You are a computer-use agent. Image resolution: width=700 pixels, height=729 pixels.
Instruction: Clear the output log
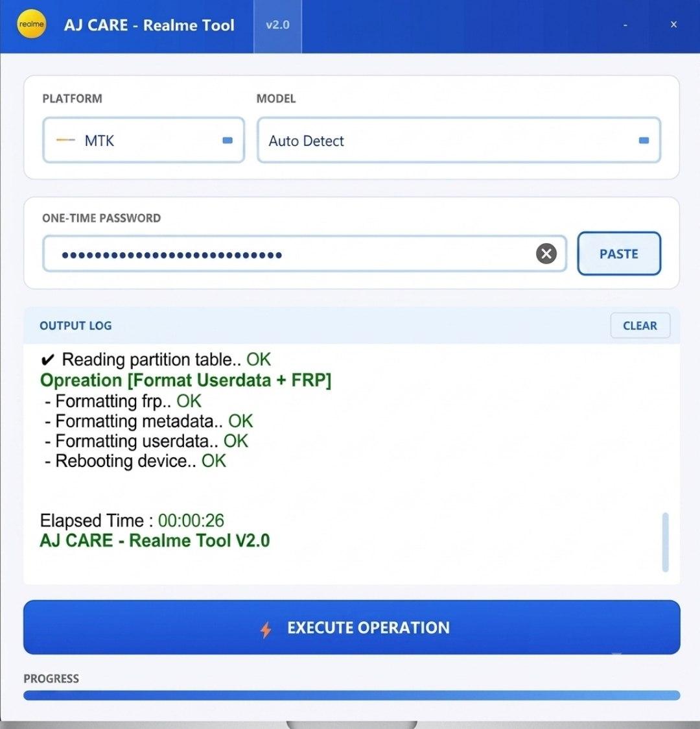coord(640,326)
